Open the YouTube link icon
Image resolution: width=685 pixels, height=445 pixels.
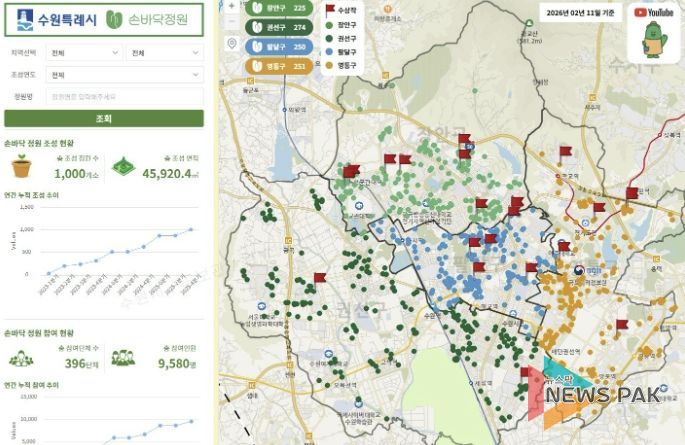tap(654, 12)
